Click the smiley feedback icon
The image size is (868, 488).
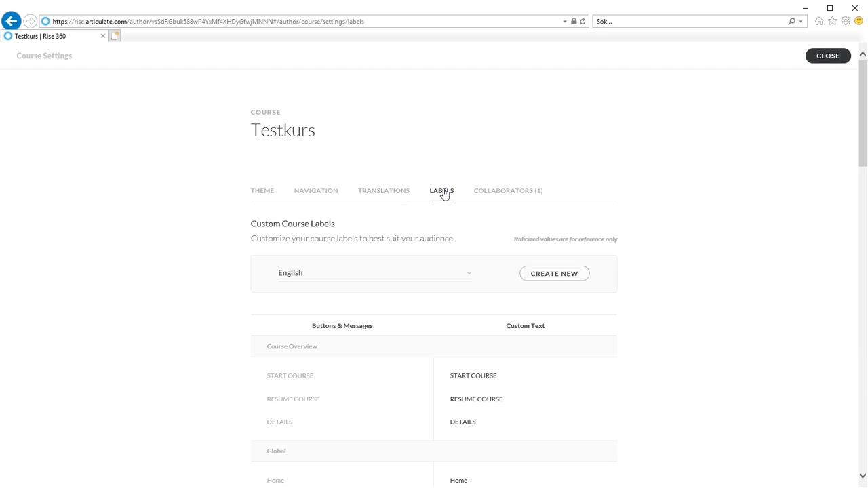coord(859,21)
